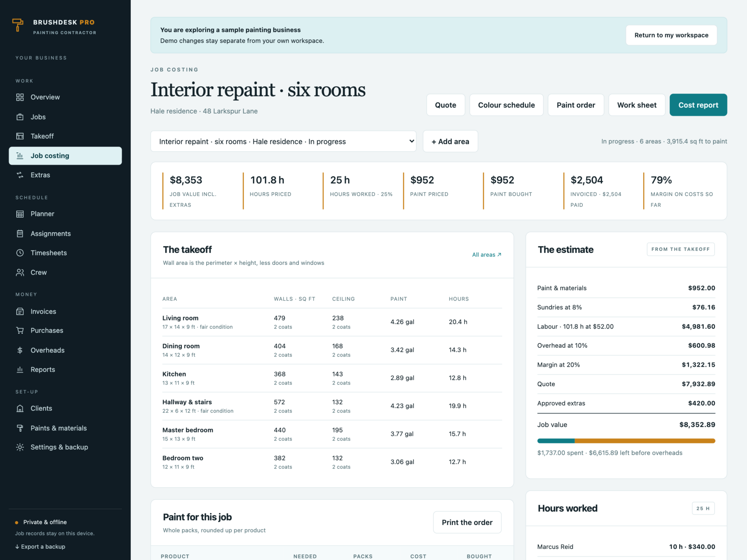Click the Jobs briefcase icon
The height and width of the screenshot is (560, 747).
[20, 117]
